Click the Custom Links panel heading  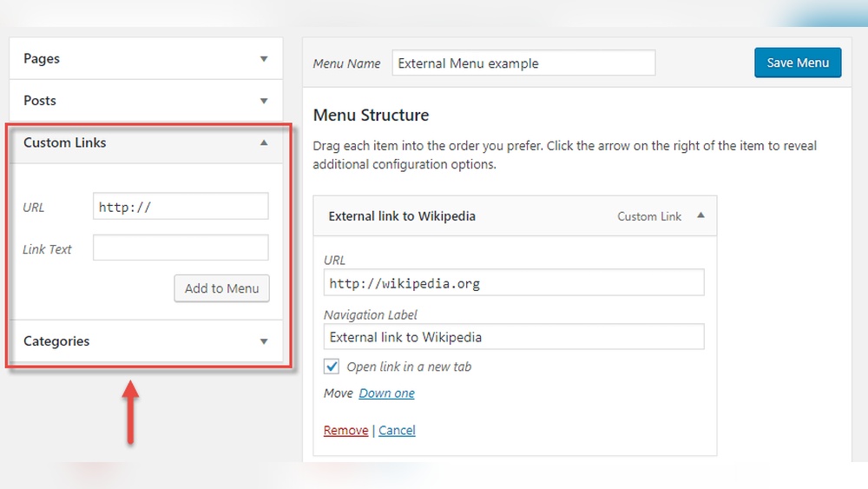[x=65, y=143]
